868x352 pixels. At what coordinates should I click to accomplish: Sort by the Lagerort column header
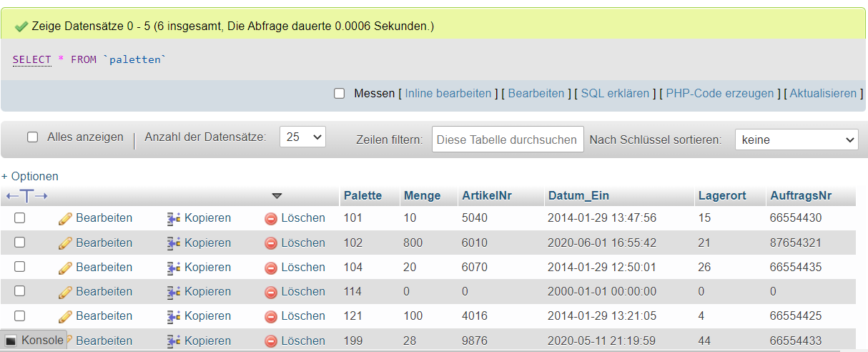[722, 196]
